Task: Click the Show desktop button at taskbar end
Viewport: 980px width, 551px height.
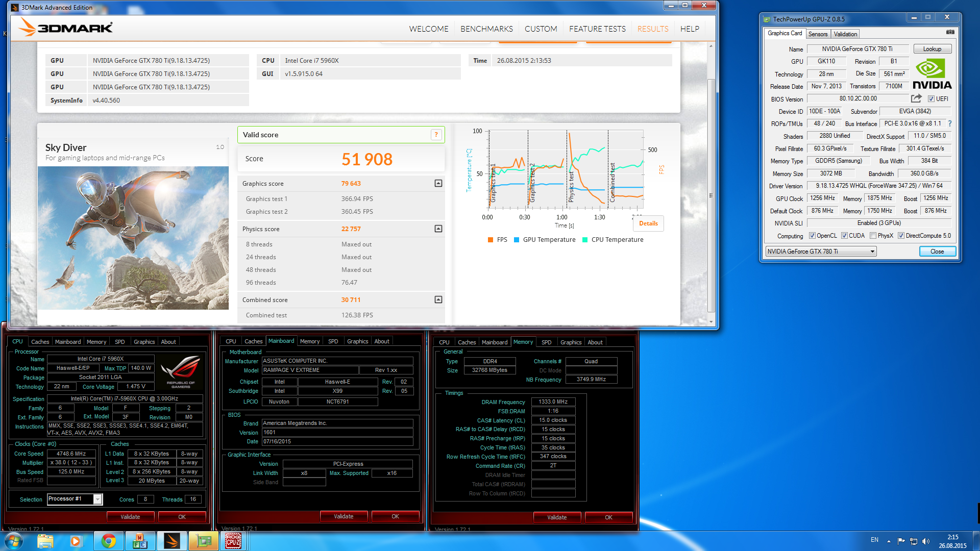Action: point(976,541)
